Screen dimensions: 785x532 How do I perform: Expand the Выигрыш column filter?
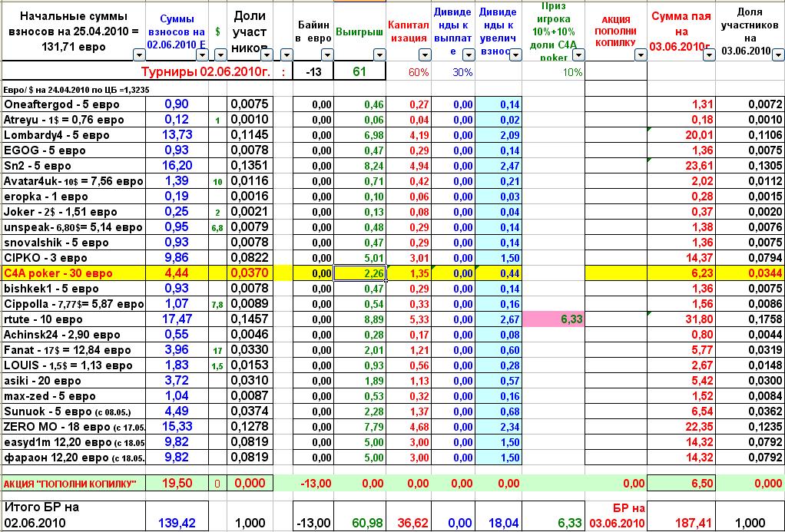click(x=379, y=55)
